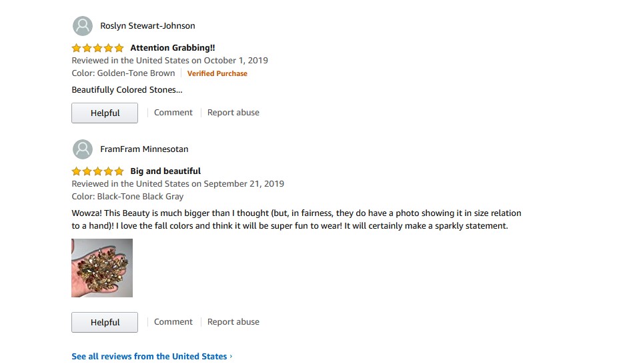See all reviews from the United States
This screenshot has height=364, width=627.
click(x=149, y=357)
